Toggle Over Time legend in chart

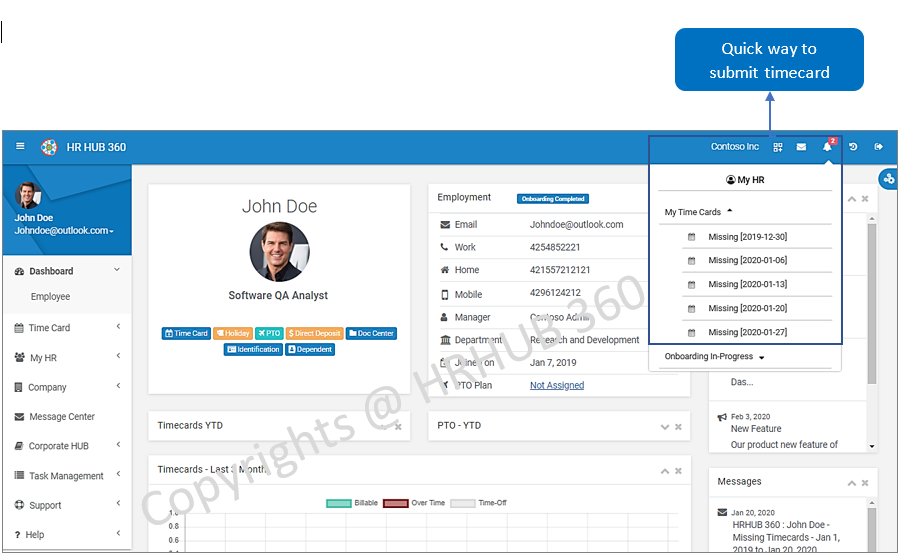tap(414, 503)
